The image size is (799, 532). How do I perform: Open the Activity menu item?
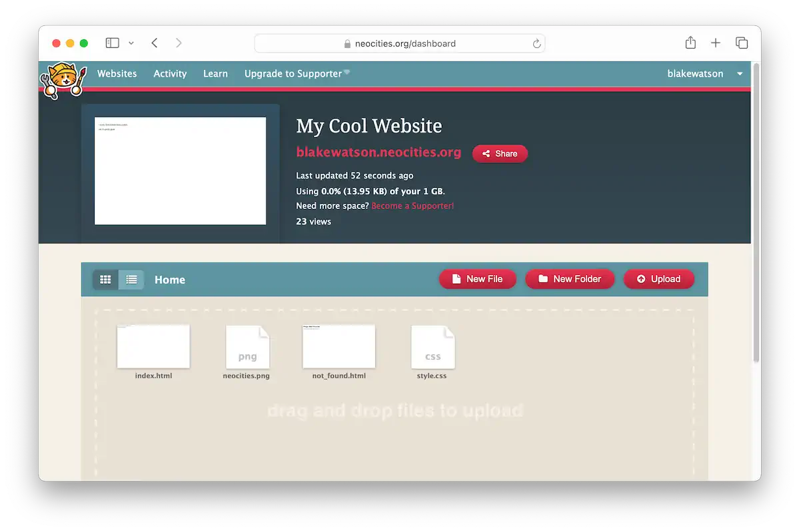click(169, 73)
